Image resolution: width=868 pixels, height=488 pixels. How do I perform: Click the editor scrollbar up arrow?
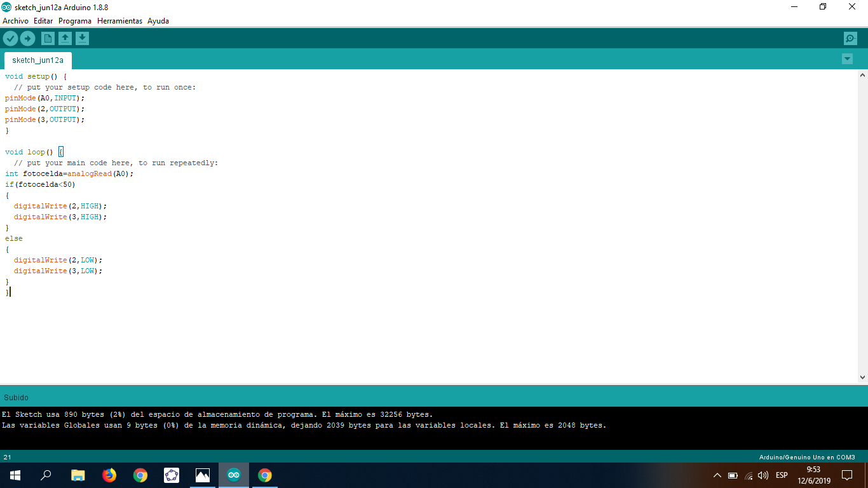coord(862,75)
